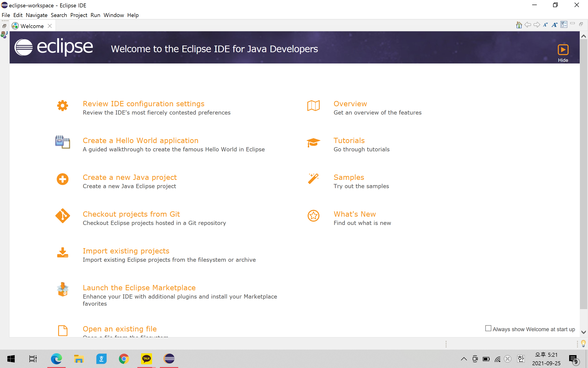
Task: Click the Welcome page vertical scrollbar thumb
Action: point(584,174)
